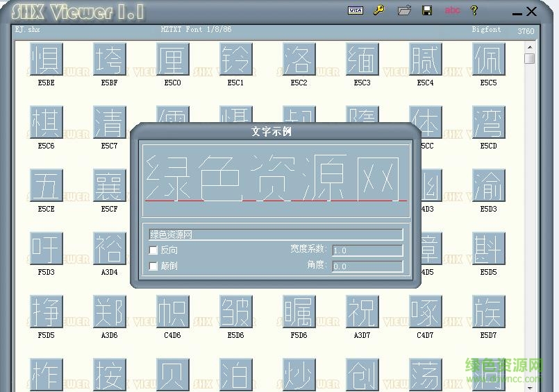Select glyph tile F5D6

(299, 312)
